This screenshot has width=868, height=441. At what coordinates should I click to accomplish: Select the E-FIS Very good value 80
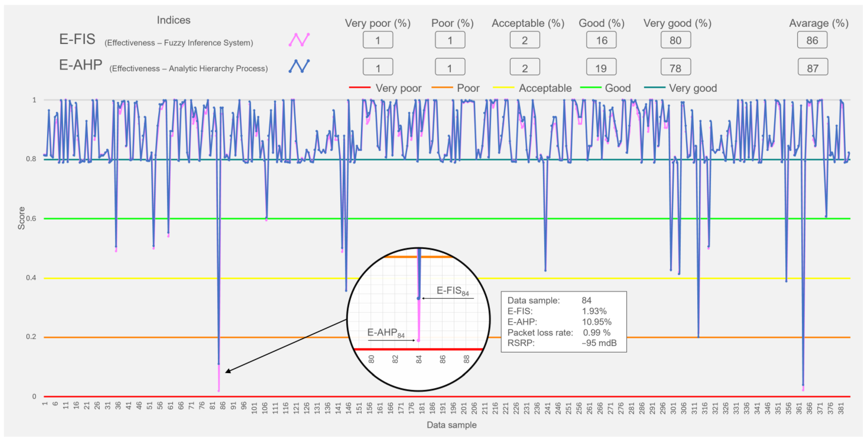(675, 40)
